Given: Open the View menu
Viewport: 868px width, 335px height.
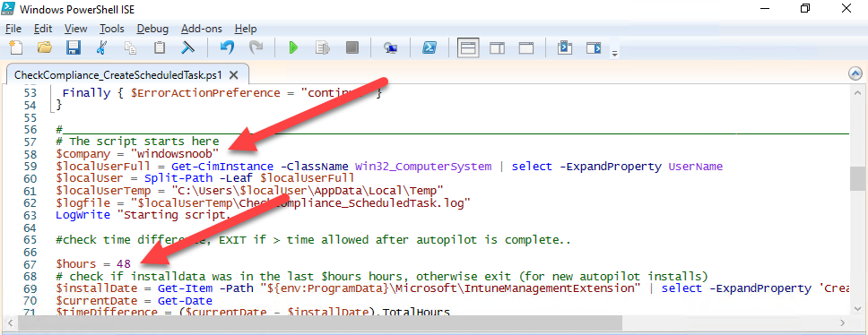Looking at the screenshot, I should click(x=76, y=29).
